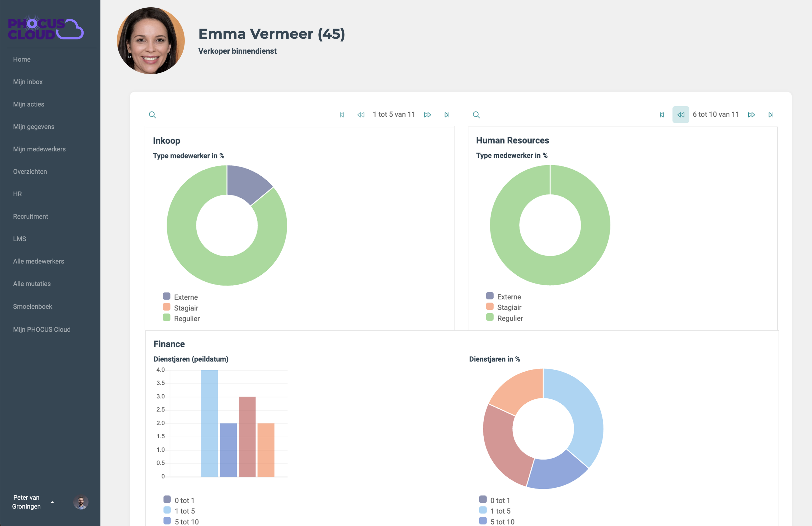Go to Recruitment
This screenshot has height=526, width=812.
pos(31,216)
